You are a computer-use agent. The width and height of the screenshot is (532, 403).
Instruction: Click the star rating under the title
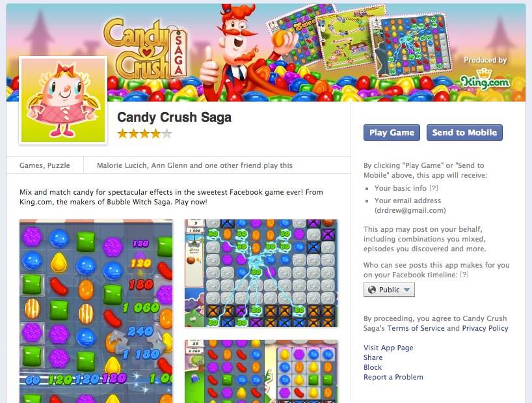144,133
